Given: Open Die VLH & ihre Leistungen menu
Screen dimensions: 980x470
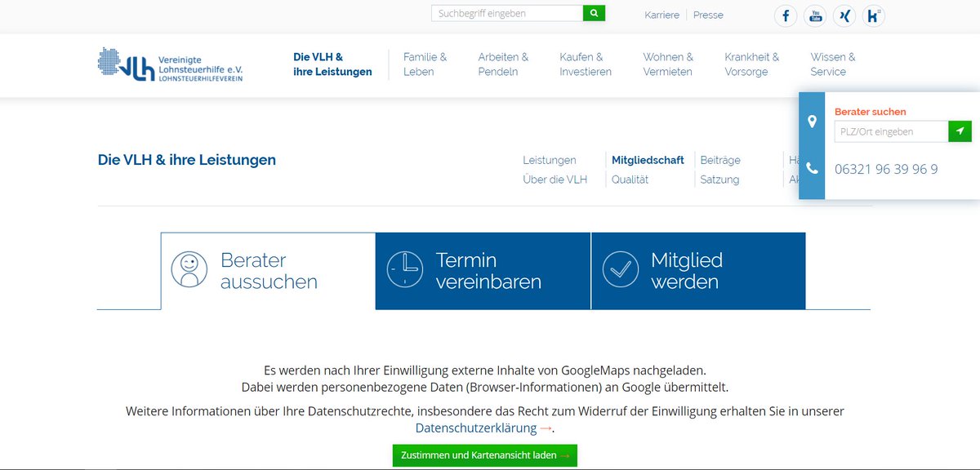Looking at the screenshot, I should (332, 64).
